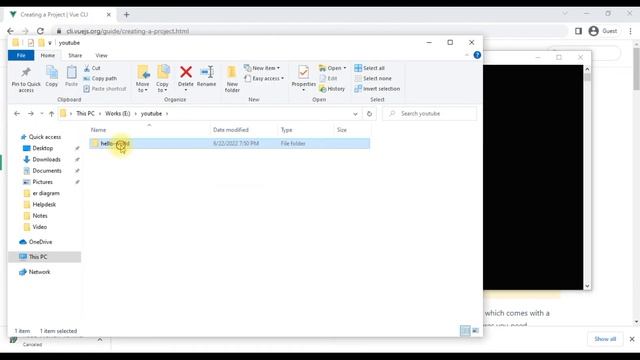The width and height of the screenshot is (640, 360).
Task: Switch to details view layout icon
Action: (x=465, y=331)
